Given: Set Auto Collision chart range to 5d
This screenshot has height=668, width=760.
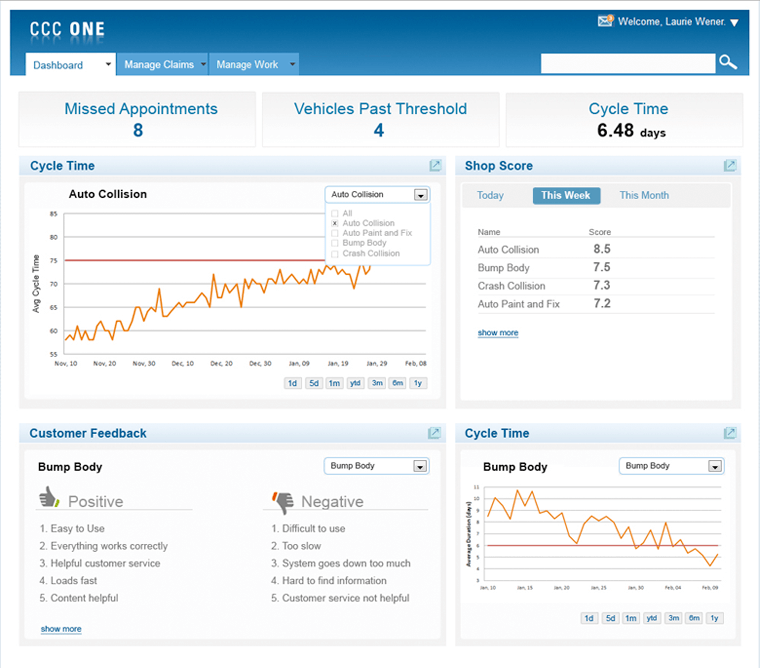Looking at the screenshot, I should click(314, 383).
